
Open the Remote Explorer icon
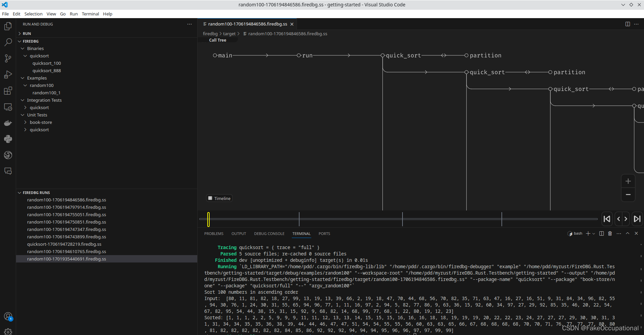click(8, 107)
